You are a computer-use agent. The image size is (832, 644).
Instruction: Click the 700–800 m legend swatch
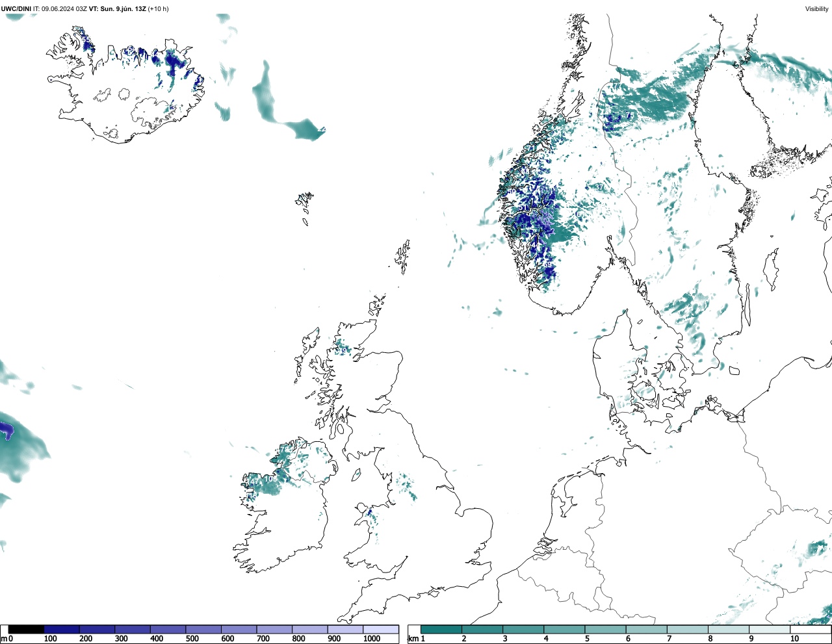[x=274, y=629]
